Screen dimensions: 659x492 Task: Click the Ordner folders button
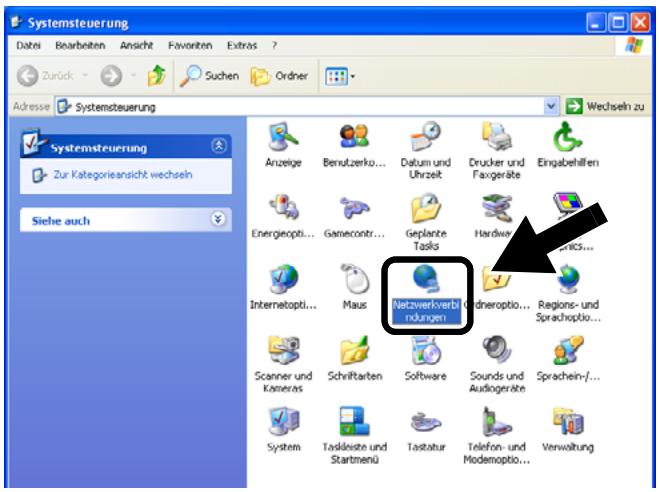click(x=279, y=76)
